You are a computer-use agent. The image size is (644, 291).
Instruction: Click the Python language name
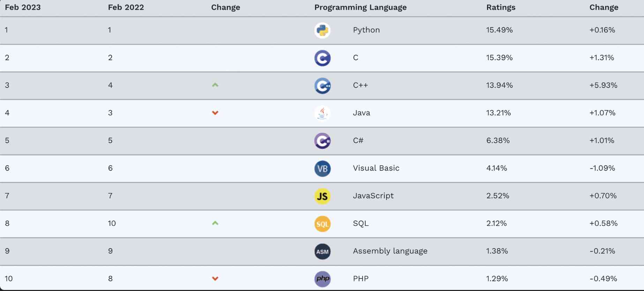[x=366, y=30]
